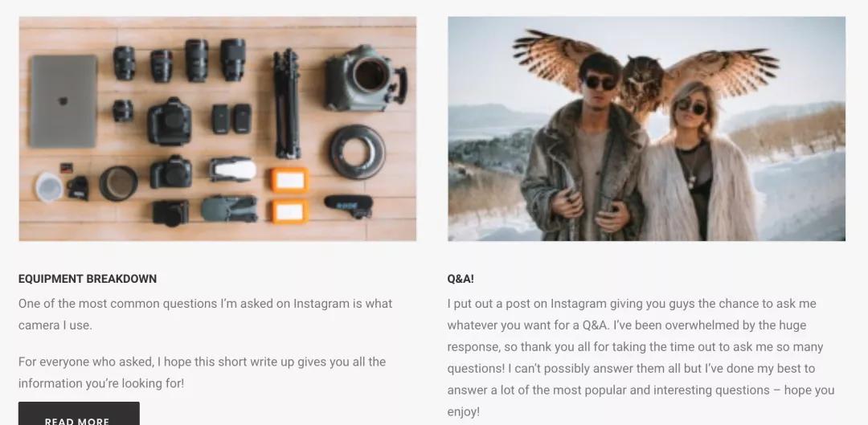The width and height of the screenshot is (868, 425).
Task: Click the Q&A post description paragraph
Action: [x=641, y=358]
